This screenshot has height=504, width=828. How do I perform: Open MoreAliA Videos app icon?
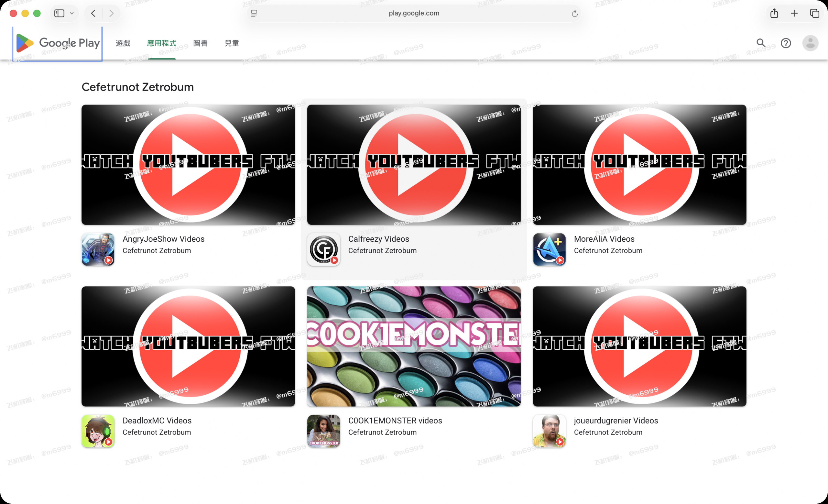point(550,249)
